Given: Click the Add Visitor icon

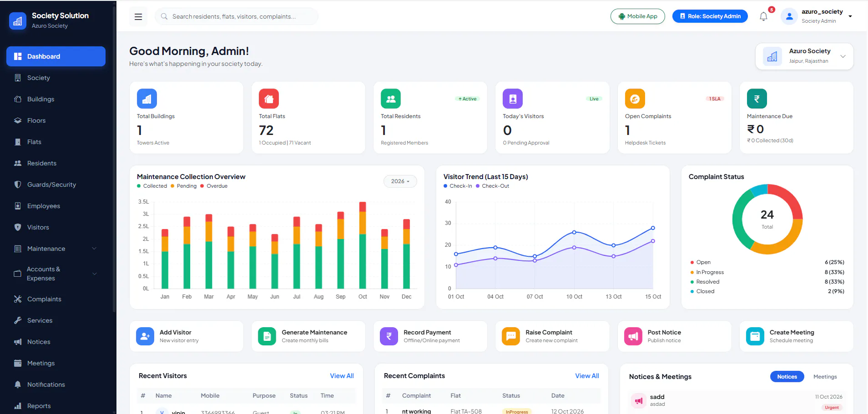Looking at the screenshot, I should pyautogui.click(x=145, y=336).
